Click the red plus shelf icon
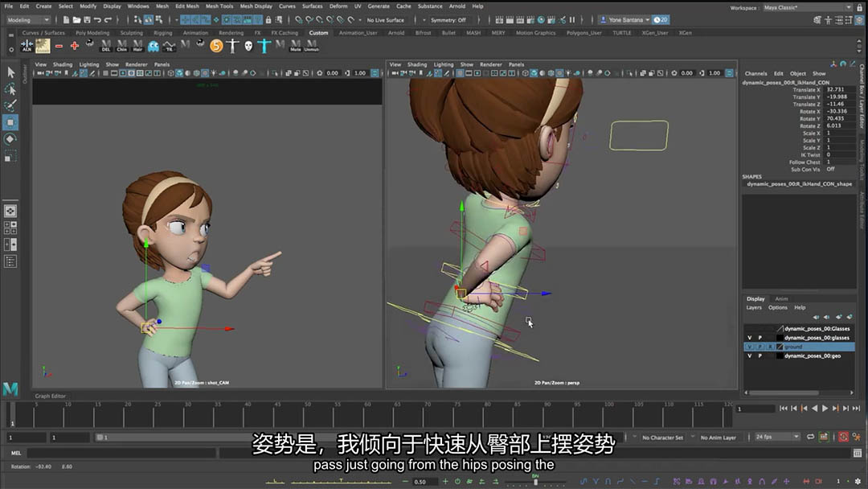 point(74,46)
